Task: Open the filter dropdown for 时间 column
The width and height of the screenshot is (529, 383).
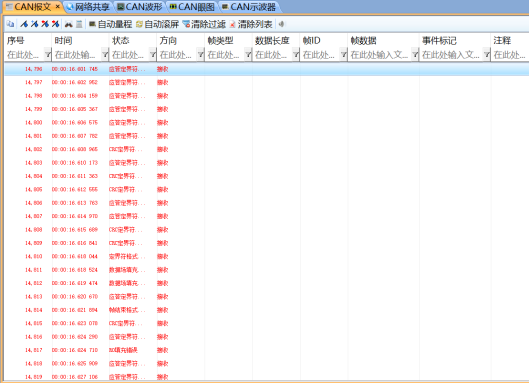Action: [x=105, y=54]
